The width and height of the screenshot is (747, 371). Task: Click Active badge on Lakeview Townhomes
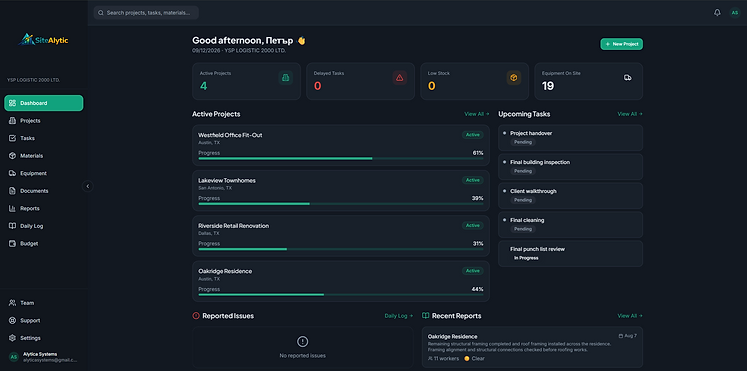[473, 180]
